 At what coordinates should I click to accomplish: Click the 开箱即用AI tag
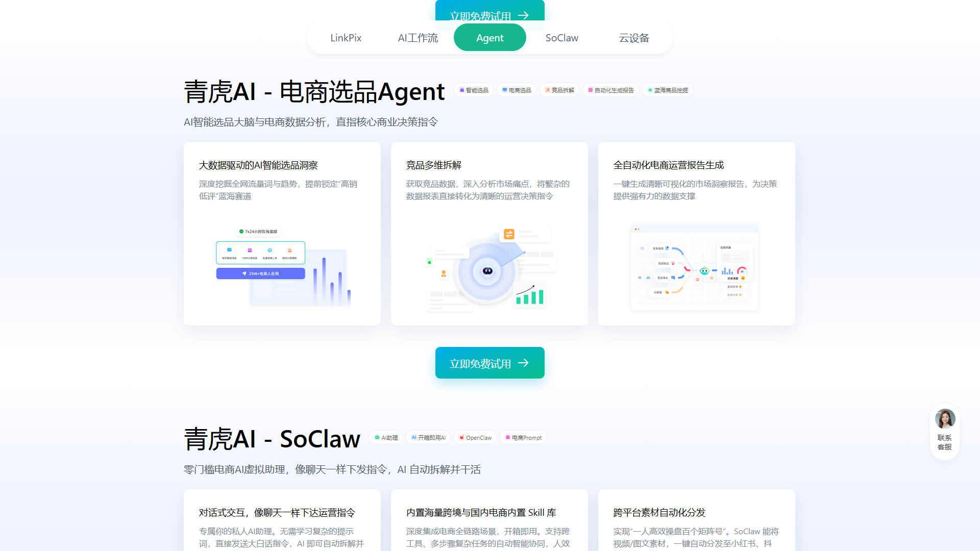(x=428, y=438)
